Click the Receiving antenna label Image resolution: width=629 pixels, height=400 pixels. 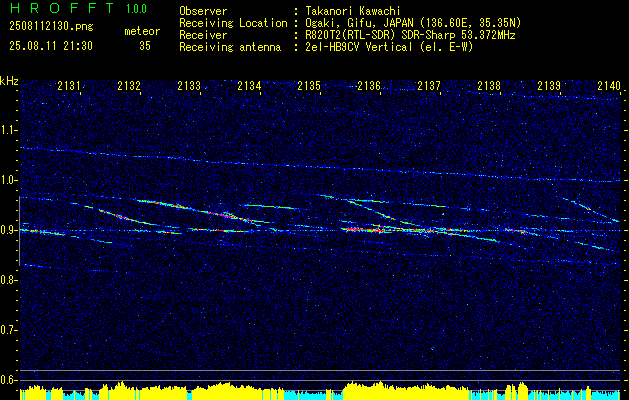click(230, 47)
